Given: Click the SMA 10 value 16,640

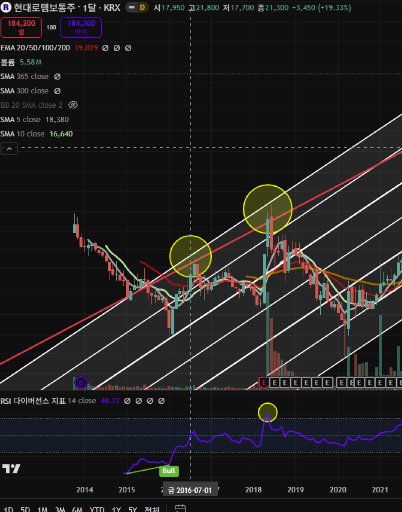Looking at the screenshot, I should [61, 134].
